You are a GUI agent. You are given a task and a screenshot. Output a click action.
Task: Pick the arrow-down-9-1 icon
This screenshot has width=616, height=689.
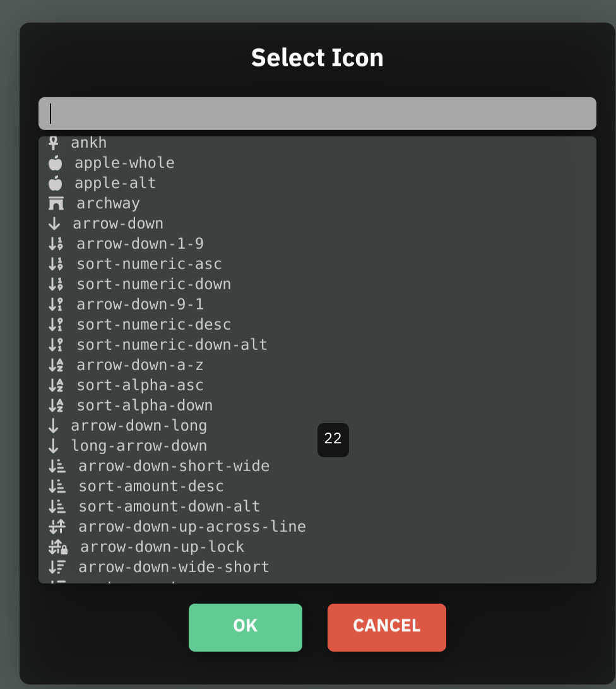point(126,304)
